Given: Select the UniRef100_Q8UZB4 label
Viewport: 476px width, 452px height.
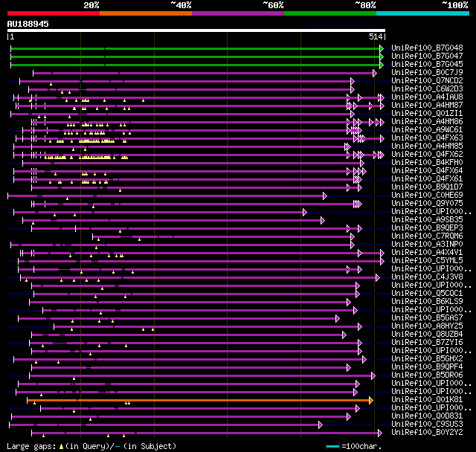Looking at the screenshot, I should (427, 335).
